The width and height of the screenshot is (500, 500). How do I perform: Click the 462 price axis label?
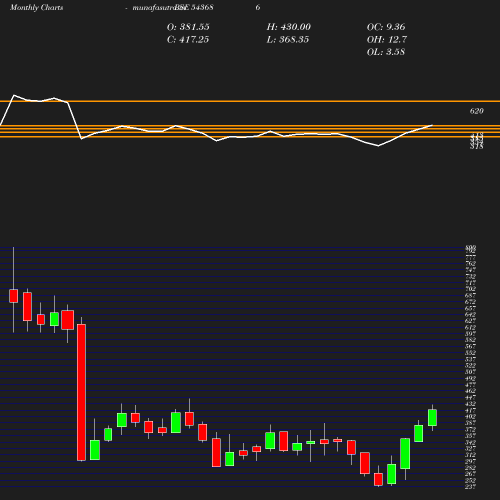pyautogui.click(x=471, y=391)
